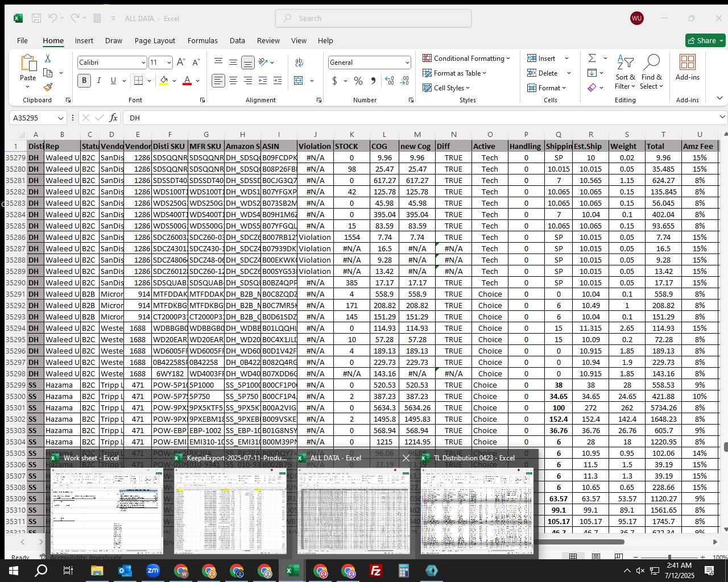Apply the borders icon
The width and height of the screenshot is (728, 582).
point(138,81)
